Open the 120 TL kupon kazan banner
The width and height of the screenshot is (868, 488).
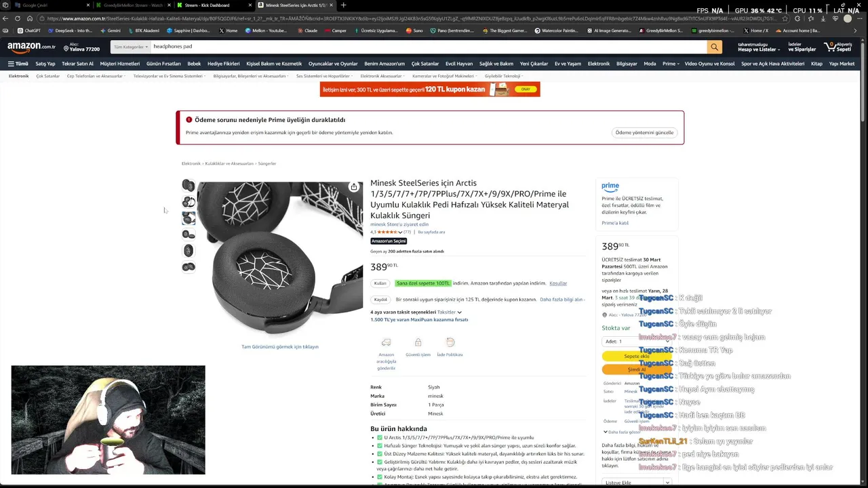click(x=430, y=89)
